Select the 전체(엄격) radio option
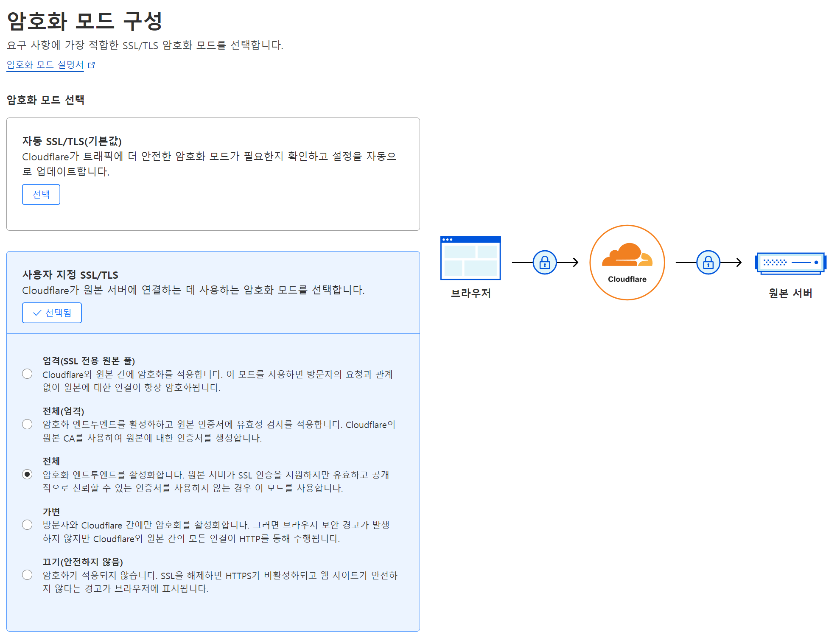840x635 pixels. [27, 424]
